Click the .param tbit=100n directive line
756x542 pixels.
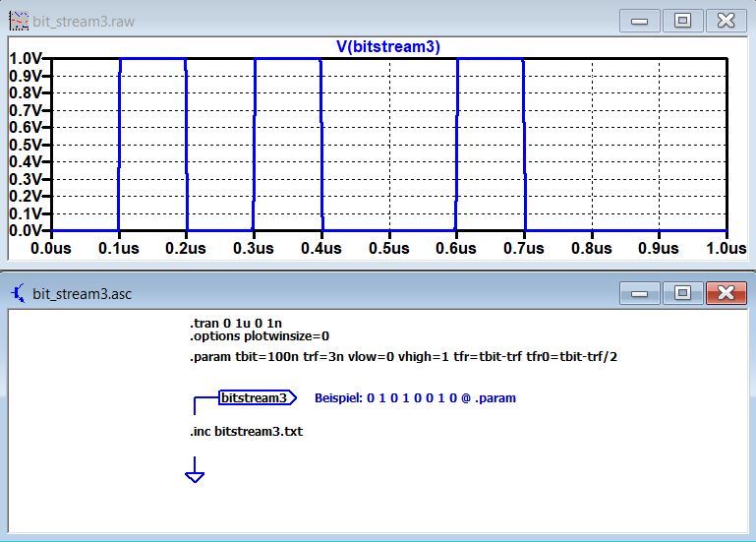click(x=403, y=357)
